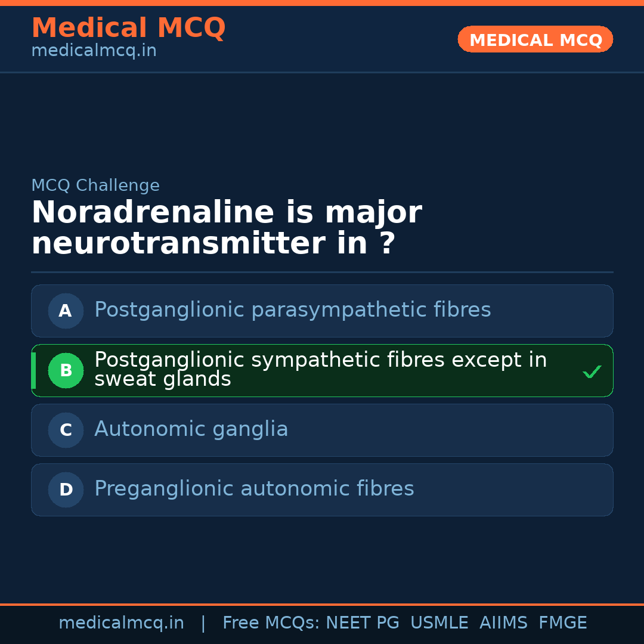Click the Noradrenaline question heading
Screen dimensions: 644x644
(x=227, y=228)
